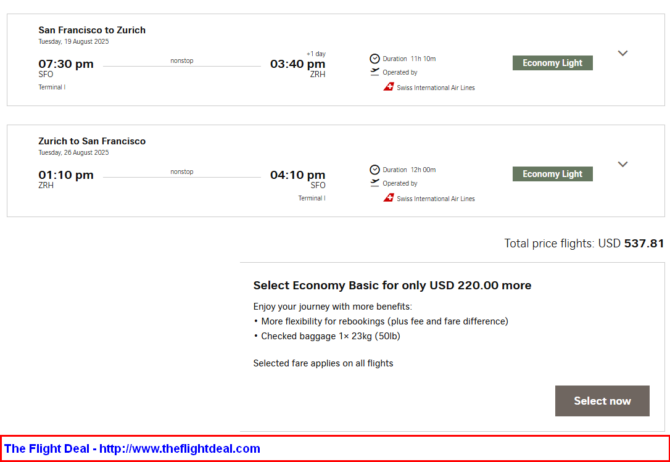Click Duration 11h 10m text

[x=409, y=59]
